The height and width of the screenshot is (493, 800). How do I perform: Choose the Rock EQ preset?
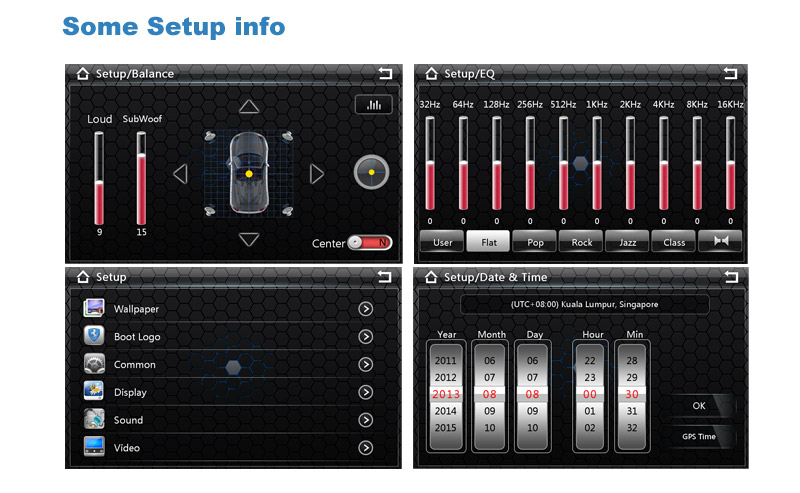click(x=581, y=242)
